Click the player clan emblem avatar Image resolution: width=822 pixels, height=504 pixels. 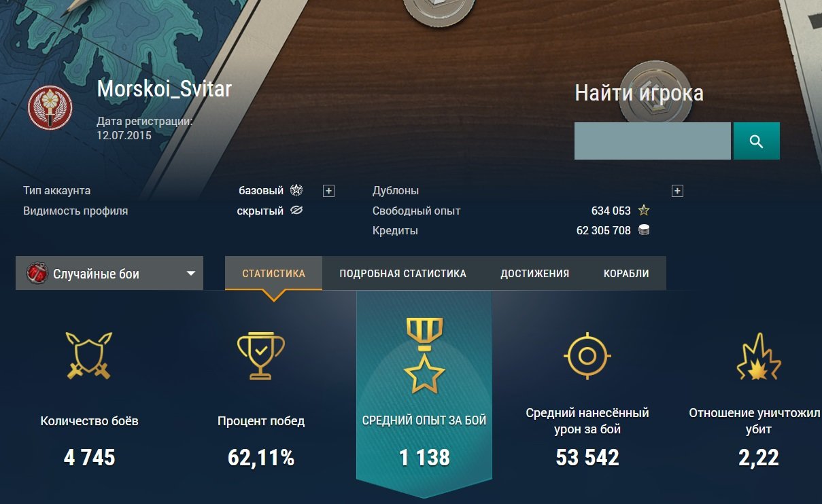[x=50, y=108]
